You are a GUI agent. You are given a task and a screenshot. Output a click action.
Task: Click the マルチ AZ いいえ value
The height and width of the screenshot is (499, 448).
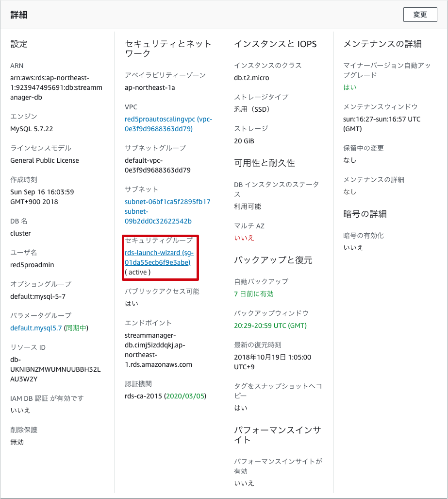(244, 238)
